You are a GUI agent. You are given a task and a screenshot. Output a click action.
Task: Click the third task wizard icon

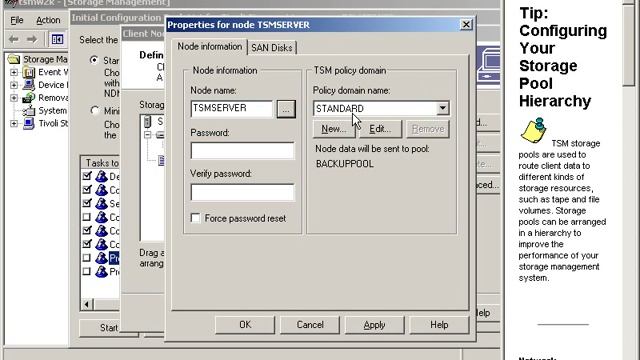coord(101,203)
